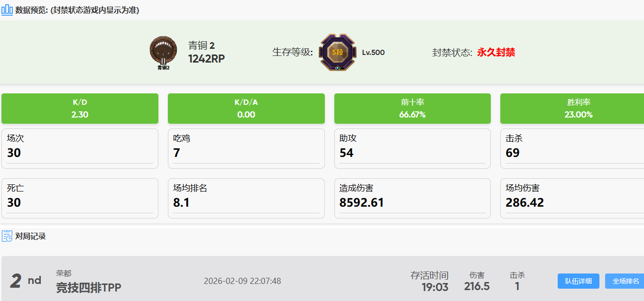Viewport: 644px width, 301px height.
Task: Select the green K/D/A 0.00 header
Action: [246, 109]
